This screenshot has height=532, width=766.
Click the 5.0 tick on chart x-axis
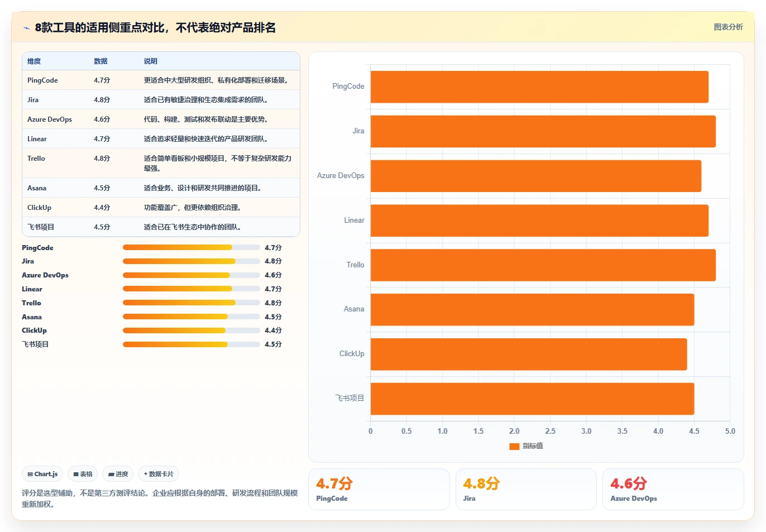730,432
